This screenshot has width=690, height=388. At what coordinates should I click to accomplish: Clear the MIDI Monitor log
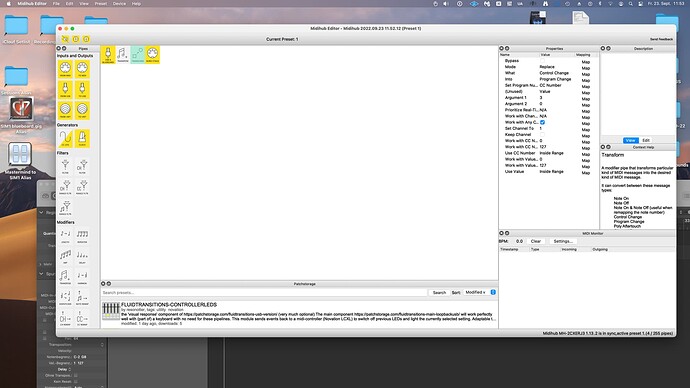[536, 241]
